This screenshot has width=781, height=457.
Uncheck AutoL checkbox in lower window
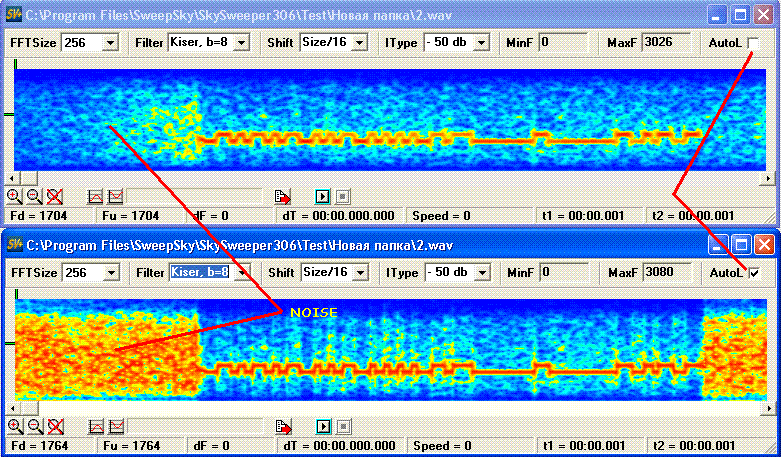753,272
